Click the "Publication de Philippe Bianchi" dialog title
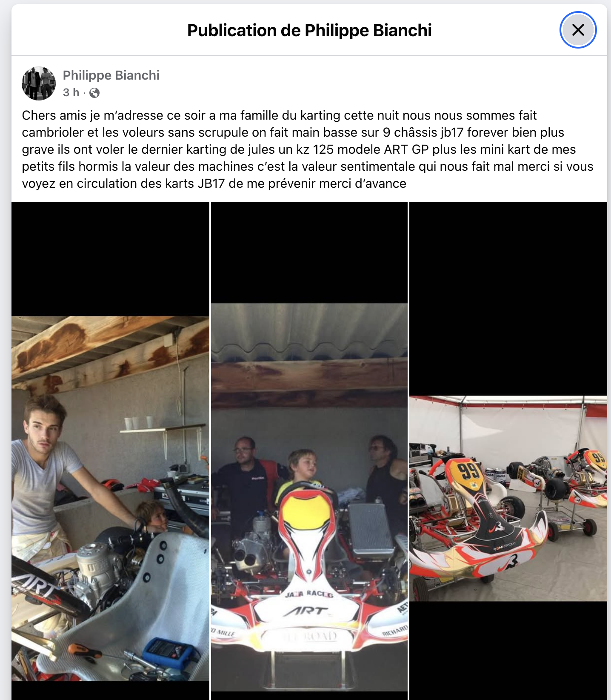Image resolution: width=611 pixels, height=700 pixels. click(x=309, y=30)
